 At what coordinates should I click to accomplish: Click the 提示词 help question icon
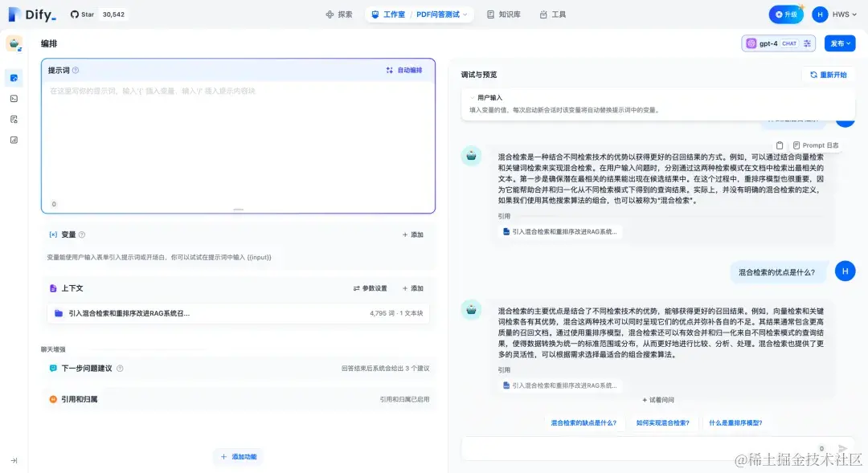click(76, 70)
